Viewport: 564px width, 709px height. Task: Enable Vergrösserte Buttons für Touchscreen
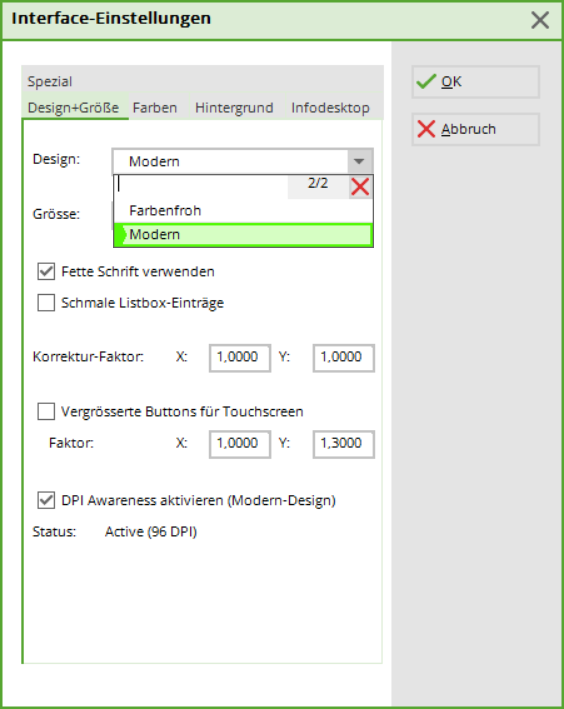click(x=46, y=411)
